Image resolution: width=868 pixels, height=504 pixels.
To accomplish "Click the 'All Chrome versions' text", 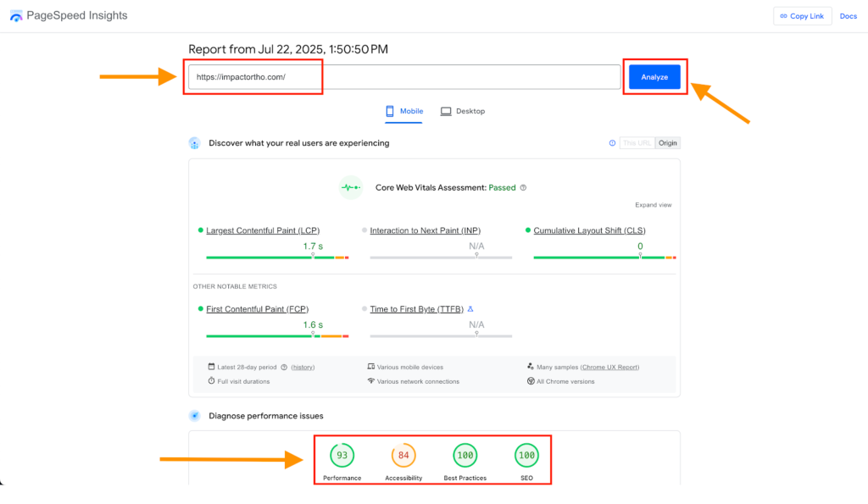I will coord(565,382).
